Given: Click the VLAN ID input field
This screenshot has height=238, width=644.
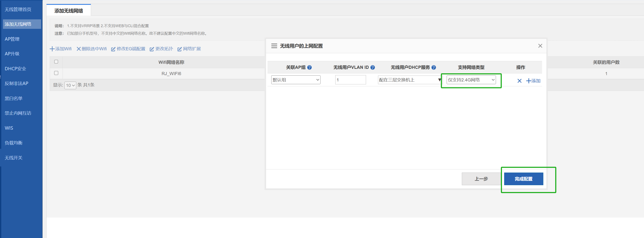Looking at the screenshot, I should [350, 80].
